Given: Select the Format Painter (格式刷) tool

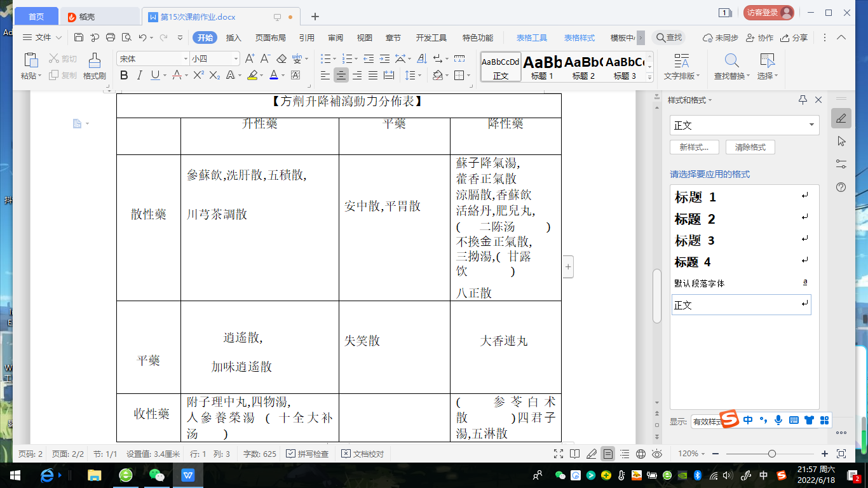Looking at the screenshot, I should (x=95, y=66).
